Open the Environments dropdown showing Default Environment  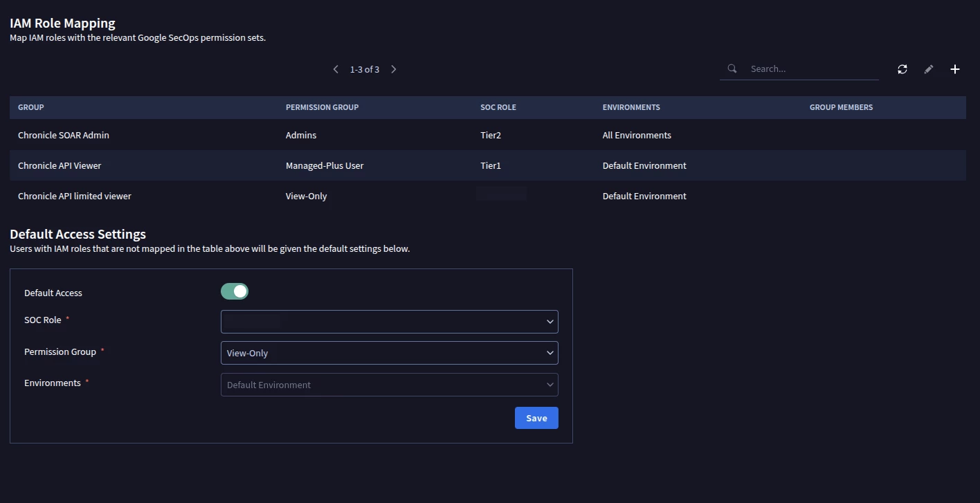(x=390, y=385)
